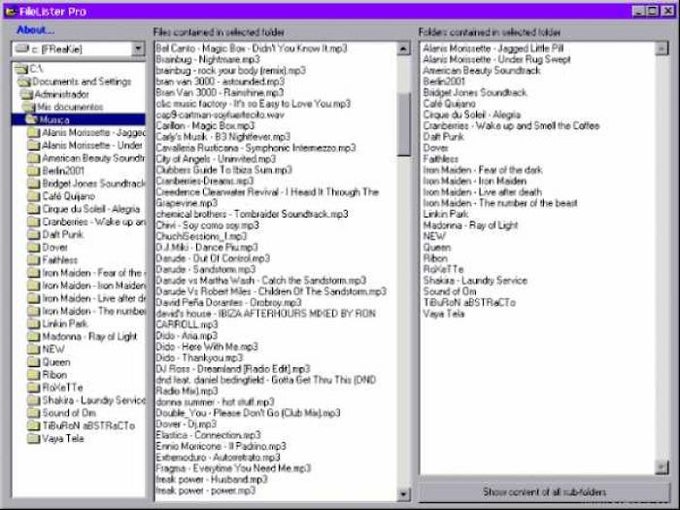Select Cranberries - Wake up and Smell the Coffee entry
Image resolution: width=680 pixels, height=510 pixels.
(511, 126)
